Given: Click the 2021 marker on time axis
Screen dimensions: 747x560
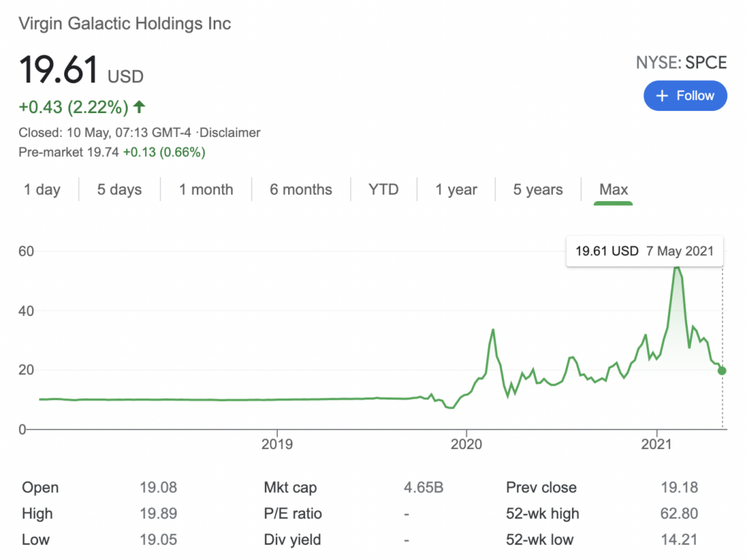Looking at the screenshot, I should point(656,444).
